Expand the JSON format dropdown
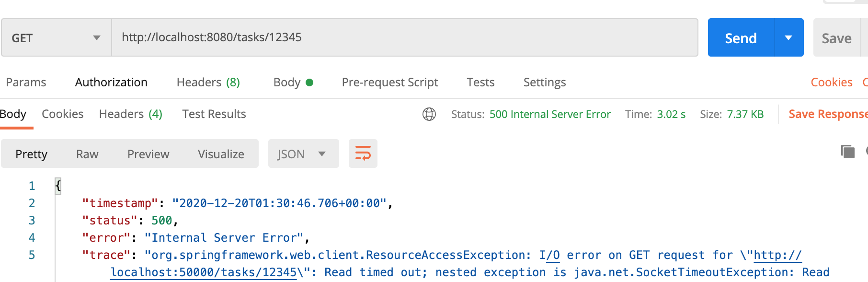868x282 pixels. tap(303, 154)
